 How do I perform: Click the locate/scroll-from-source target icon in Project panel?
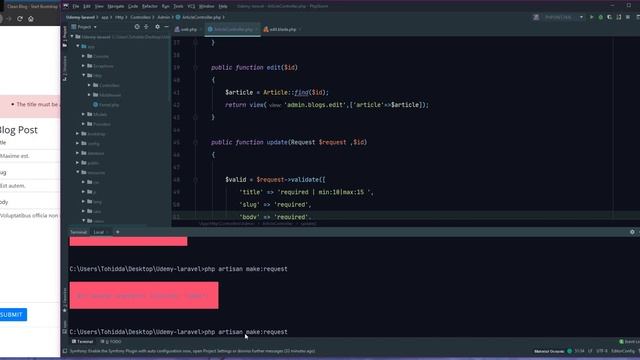[x=137, y=27]
